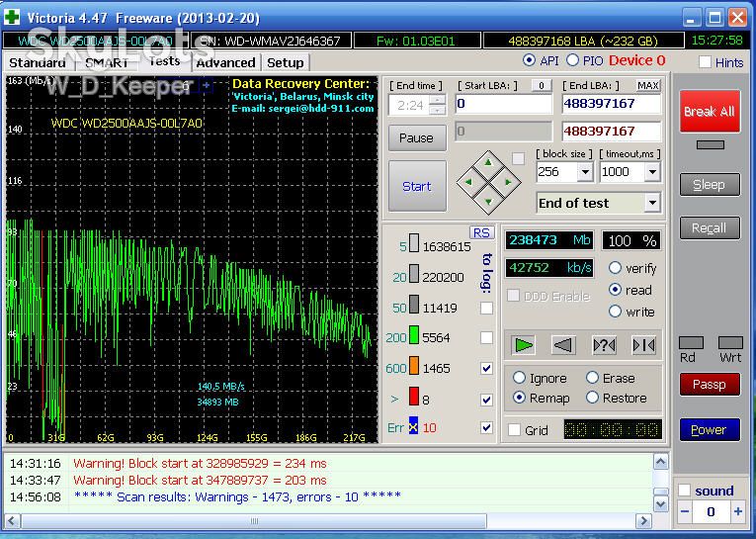The height and width of the screenshot is (539, 756).
Task: Toggle log checkbox for 600 ms blocks
Action: [487, 368]
